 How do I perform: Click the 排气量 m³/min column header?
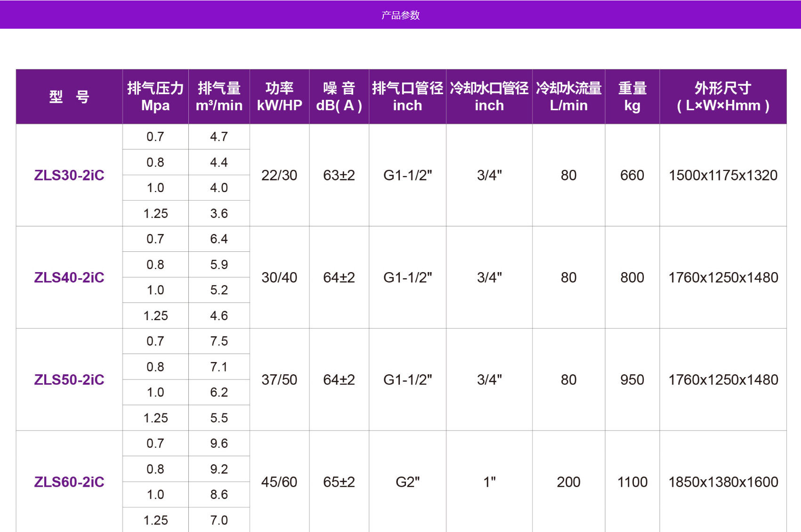(219, 97)
